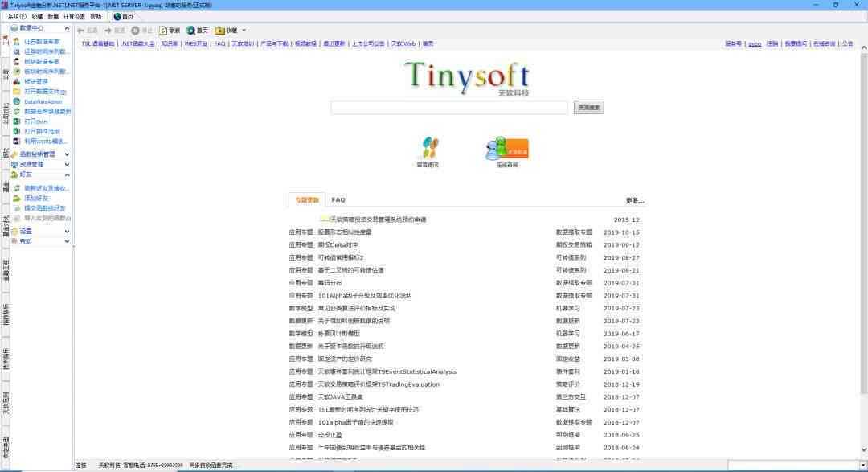Switch to the FAQ tab in content list
The height and width of the screenshot is (472, 868).
coord(338,200)
